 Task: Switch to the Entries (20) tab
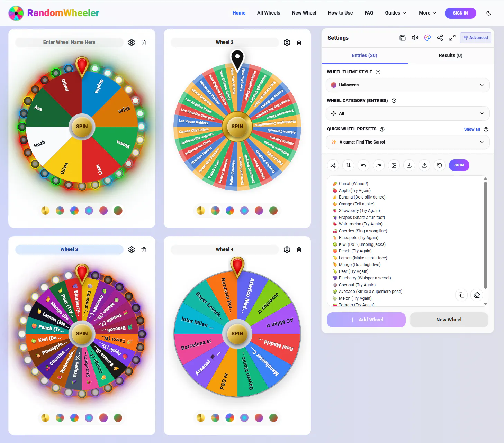[364, 56]
